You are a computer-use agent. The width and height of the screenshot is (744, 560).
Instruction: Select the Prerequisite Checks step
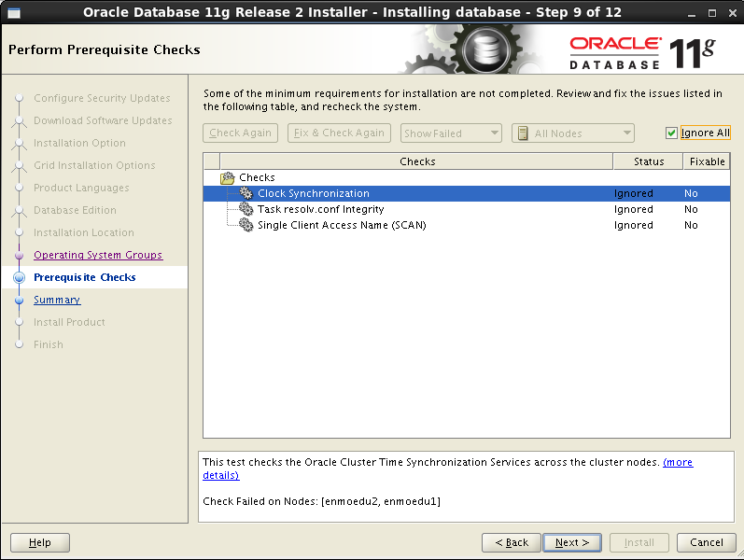click(84, 277)
